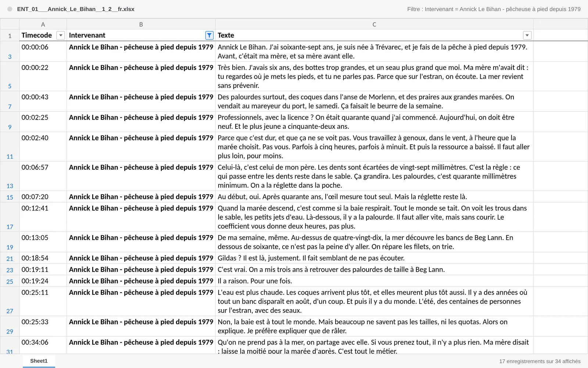The height and width of the screenshot is (368, 588).
Task: Click timecode cell 00:25:11
Action: coord(43,301)
